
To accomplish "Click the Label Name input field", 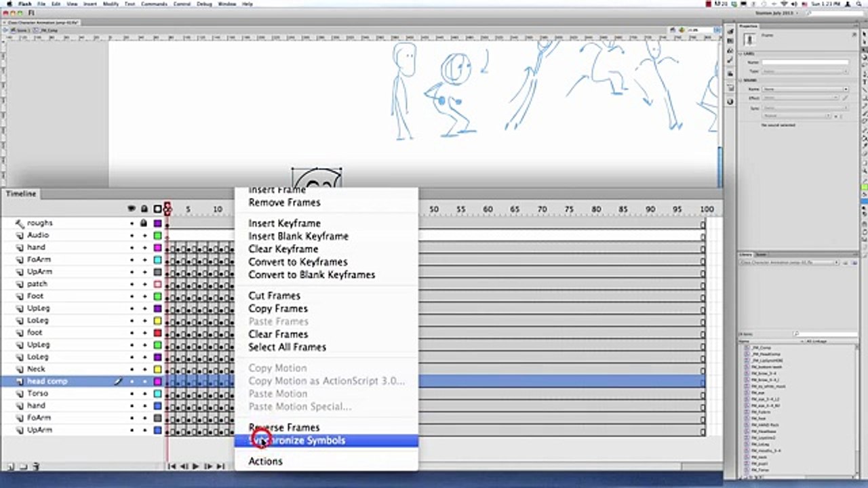I will tap(805, 62).
